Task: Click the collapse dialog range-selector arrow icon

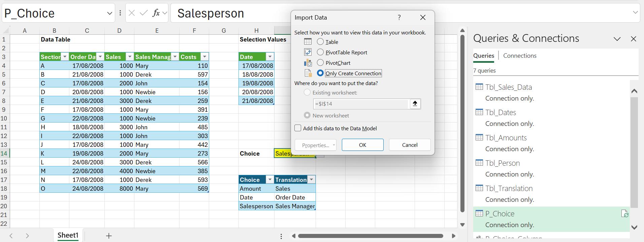Action: pos(415,104)
